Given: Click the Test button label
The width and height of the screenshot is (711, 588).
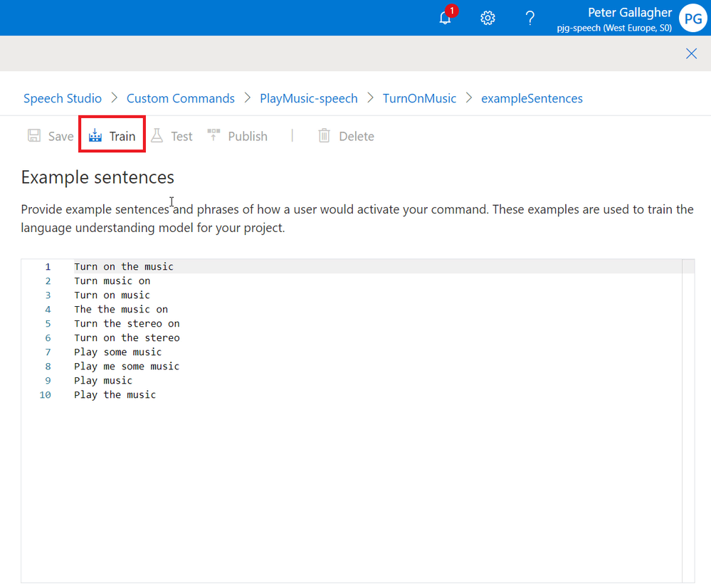Looking at the screenshot, I should [x=181, y=136].
